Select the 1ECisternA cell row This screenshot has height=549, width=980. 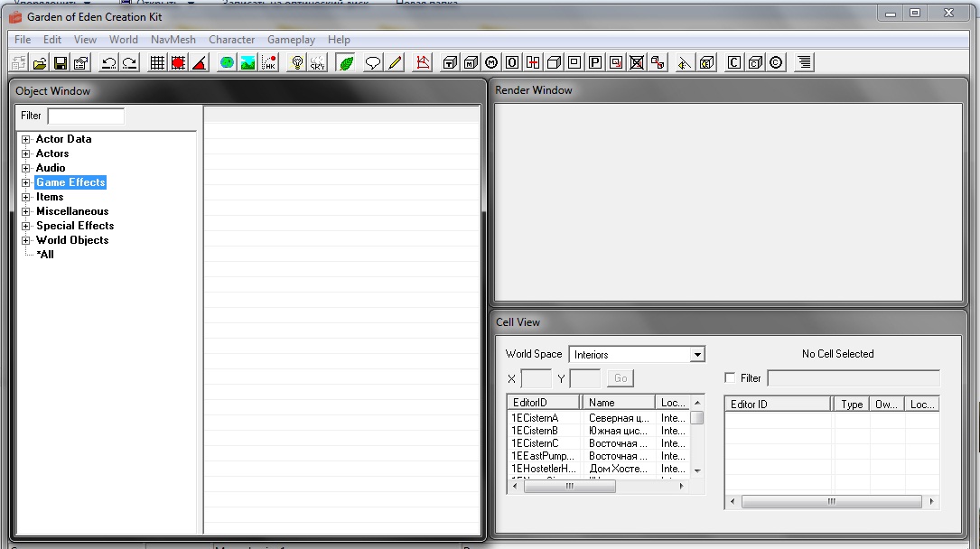point(599,418)
